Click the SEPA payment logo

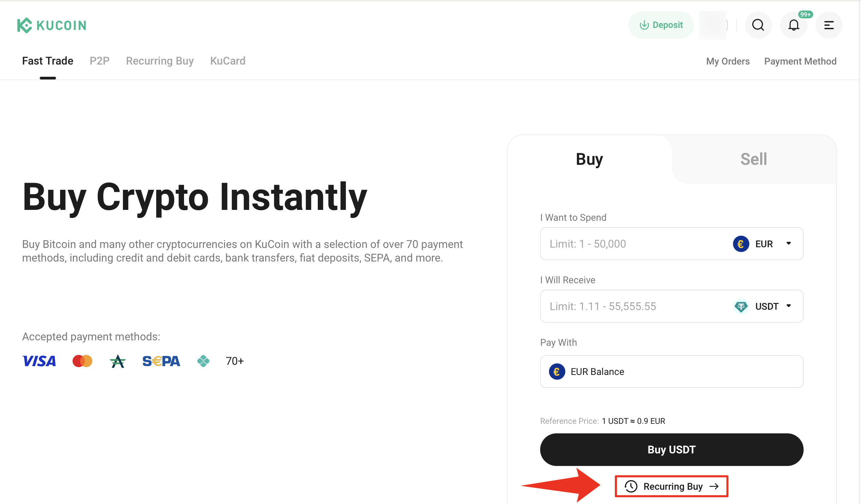[161, 361]
